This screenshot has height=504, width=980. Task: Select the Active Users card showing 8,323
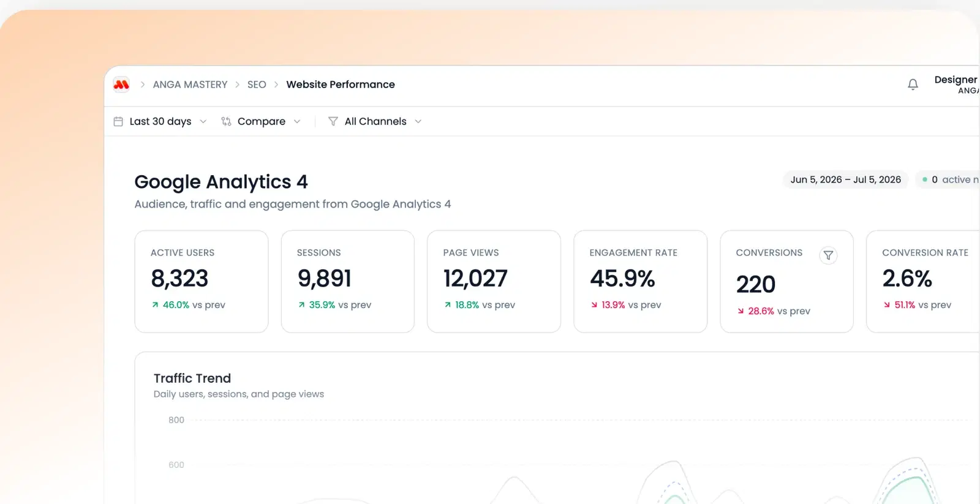pyautogui.click(x=202, y=282)
